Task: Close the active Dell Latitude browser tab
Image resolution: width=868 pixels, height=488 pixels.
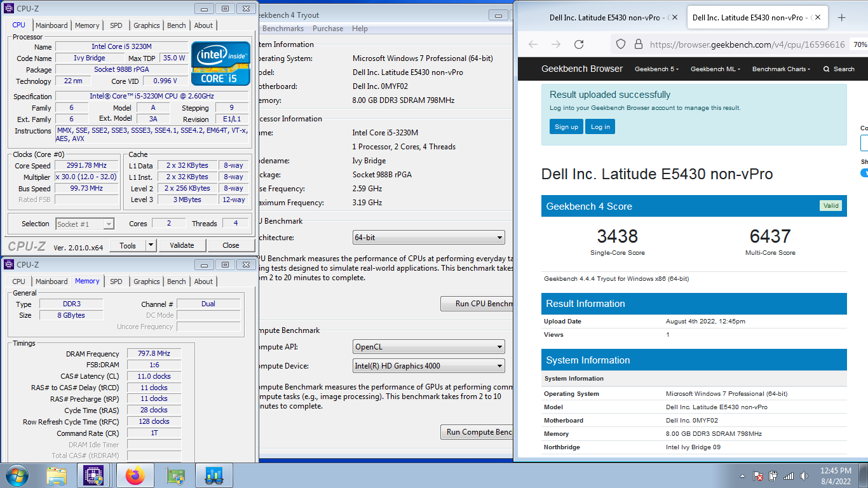Action: point(817,18)
